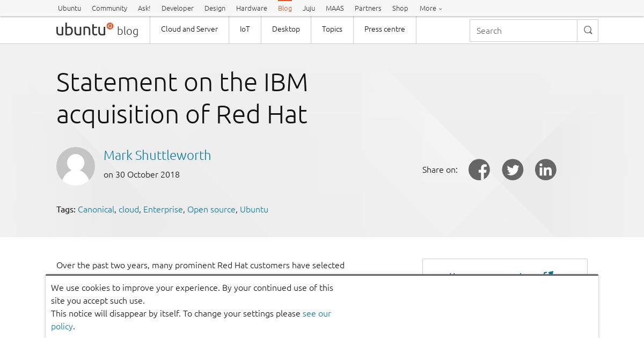This screenshot has height=338, width=644.
Task: Open the cloud tag
Action: 129,209
